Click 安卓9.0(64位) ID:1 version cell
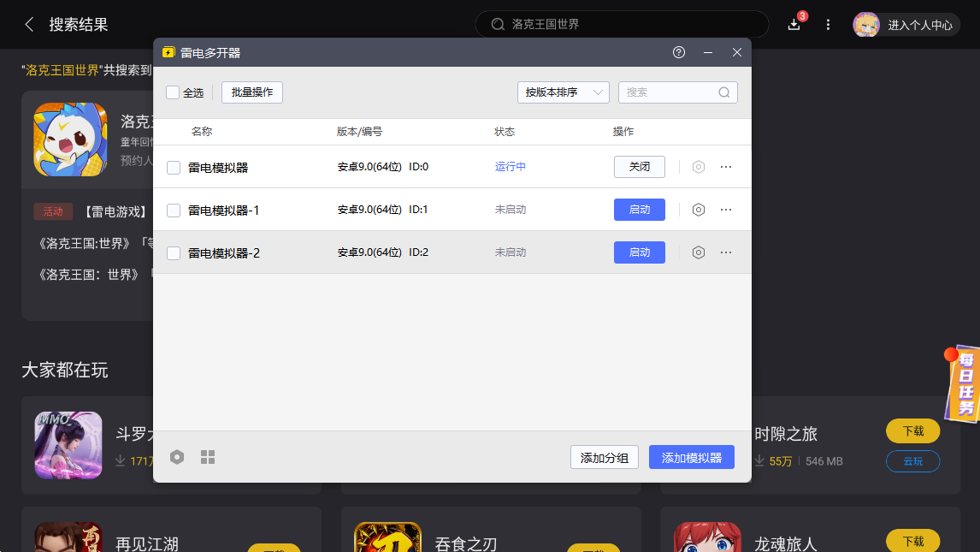 pyautogui.click(x=382, y=210)
